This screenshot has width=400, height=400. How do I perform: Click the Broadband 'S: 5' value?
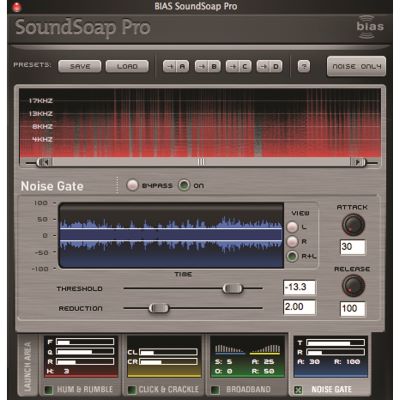pos(223,362)
